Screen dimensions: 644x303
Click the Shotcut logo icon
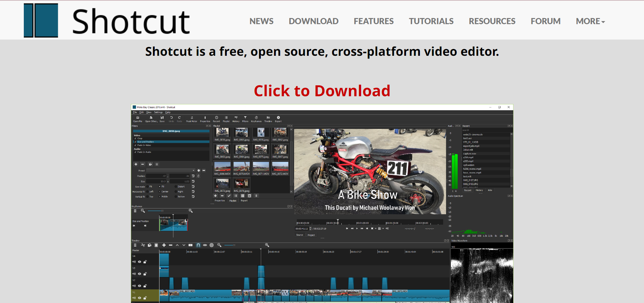[41, 20]
